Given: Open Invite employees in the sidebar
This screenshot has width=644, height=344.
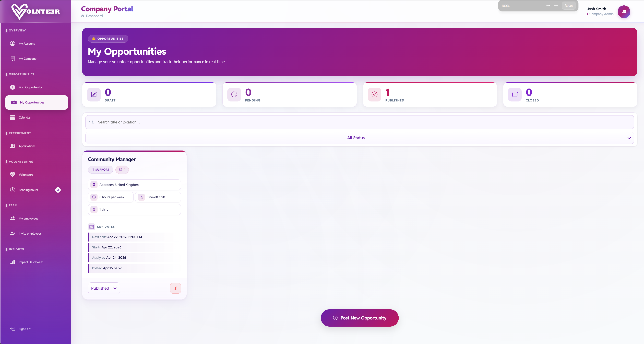Looking at the screenshot, I should coord(37,234).
